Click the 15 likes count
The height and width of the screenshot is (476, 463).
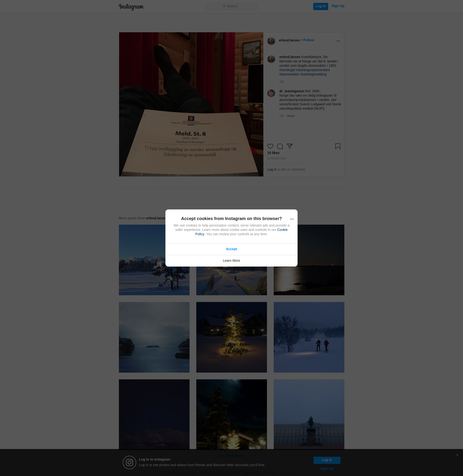(x=273, y=153)
